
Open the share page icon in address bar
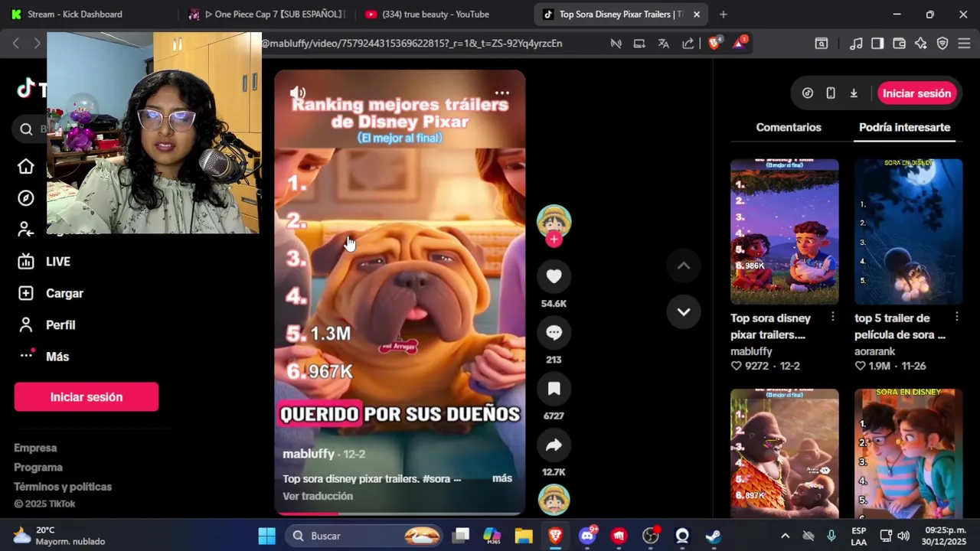tap(688, 44)
